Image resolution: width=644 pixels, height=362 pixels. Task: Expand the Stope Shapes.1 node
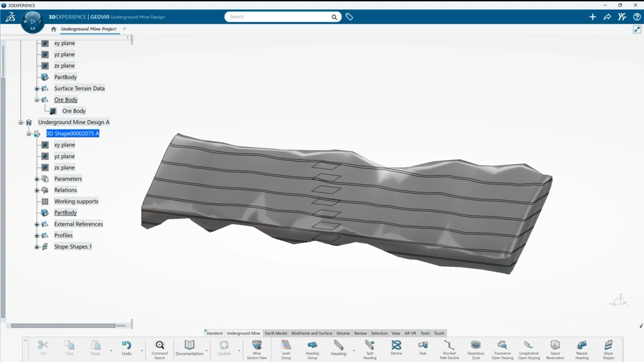coord(36,247)
